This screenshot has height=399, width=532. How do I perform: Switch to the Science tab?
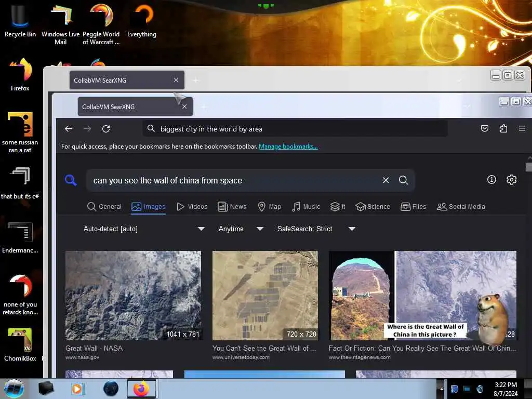tap(373, 207)
